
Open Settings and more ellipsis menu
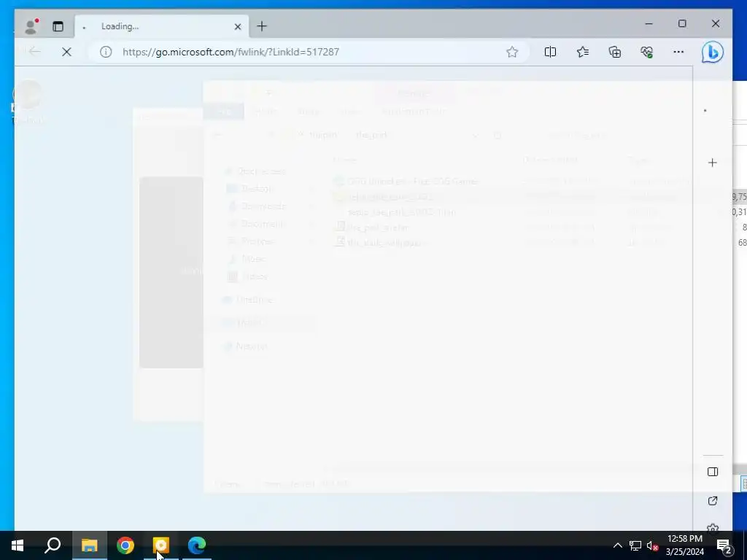point(678,52)
